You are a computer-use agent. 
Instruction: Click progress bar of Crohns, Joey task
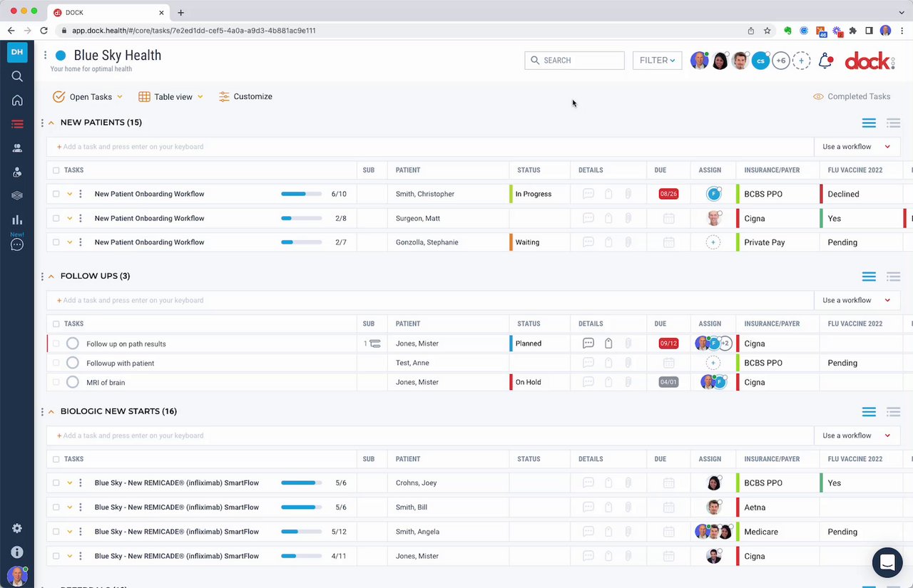[x=301, y=483]
